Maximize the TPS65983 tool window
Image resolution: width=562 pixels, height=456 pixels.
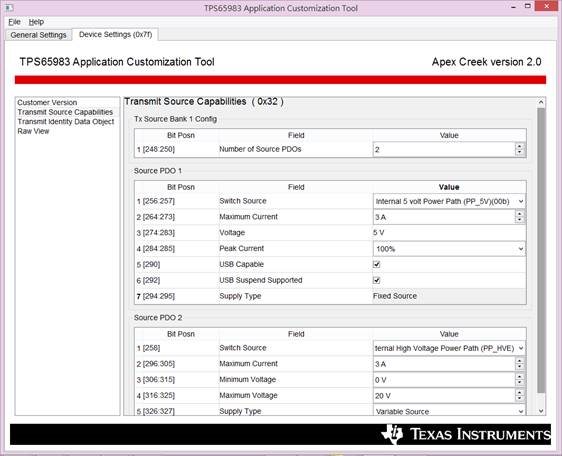528,6
